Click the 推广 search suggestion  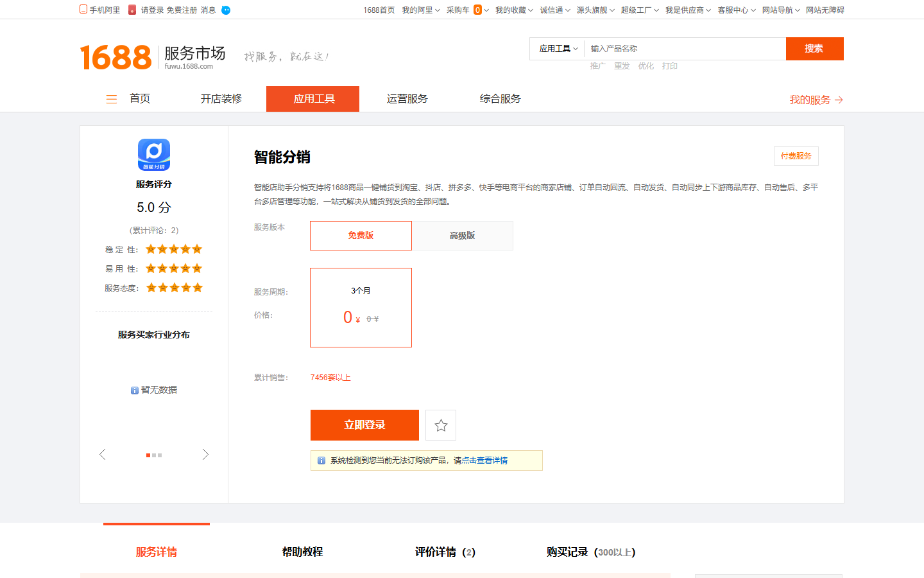(597, 66)
